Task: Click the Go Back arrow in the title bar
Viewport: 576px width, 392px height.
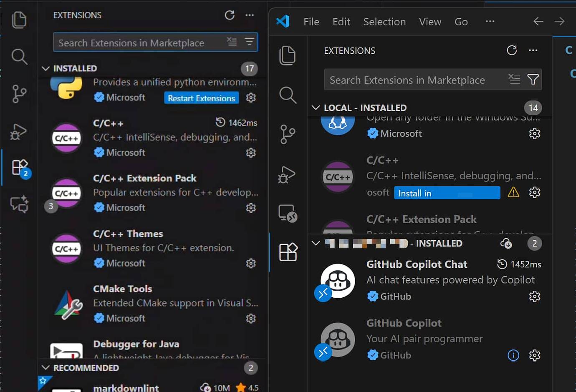Action: pyautogui.click(x=538, y=21)
